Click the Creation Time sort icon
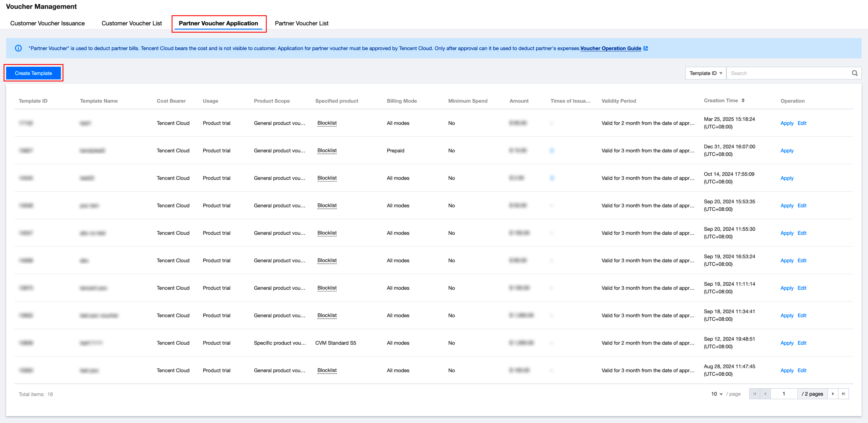This screenshot has height=423, width=868. tap(743, 100)
